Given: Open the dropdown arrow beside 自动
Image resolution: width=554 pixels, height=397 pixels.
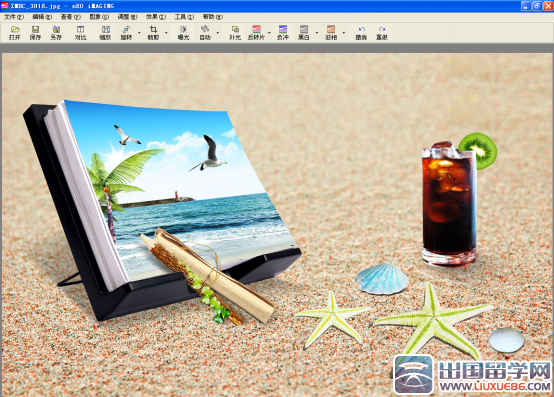Looking at the screenshot, I should coord(218,32).
